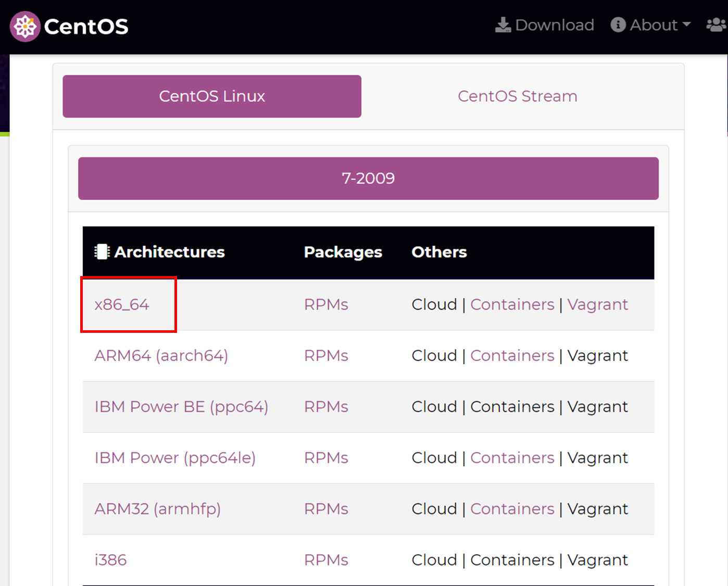Click RPMs link in ppc64le row
728x586 pixels.
coord(326,458)
